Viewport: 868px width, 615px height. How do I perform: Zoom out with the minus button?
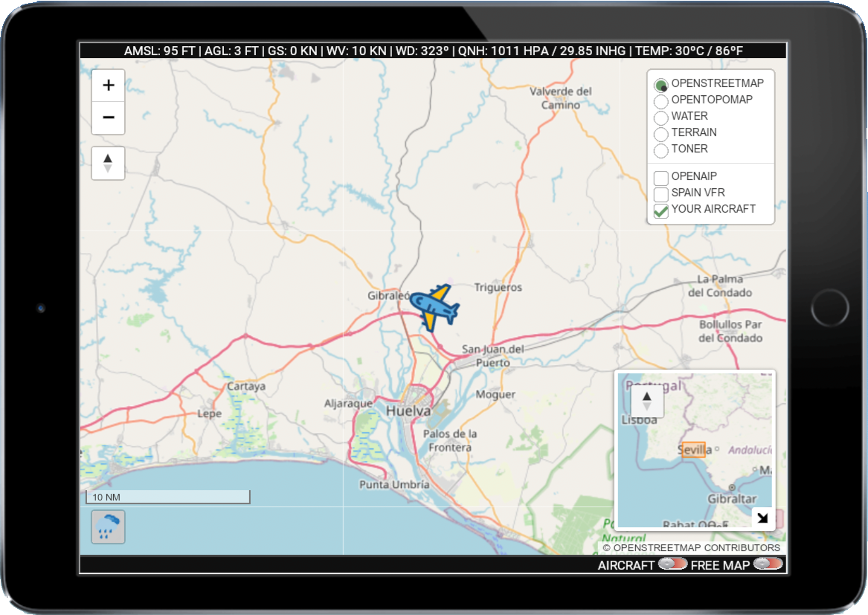[108, 117]
